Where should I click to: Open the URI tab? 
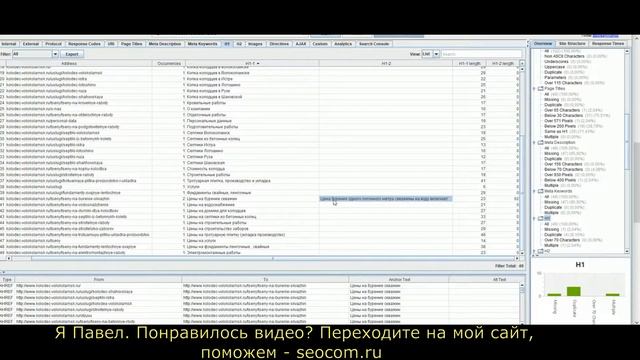click(111, 44)
